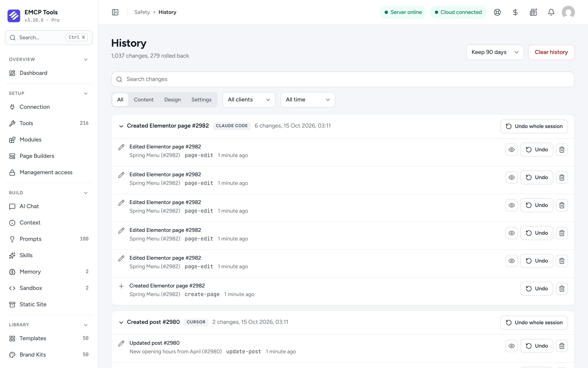Collapse the LIBRARY sidebar section
The width and height of the screenshot is (588, 368).
tap(86, 325)
